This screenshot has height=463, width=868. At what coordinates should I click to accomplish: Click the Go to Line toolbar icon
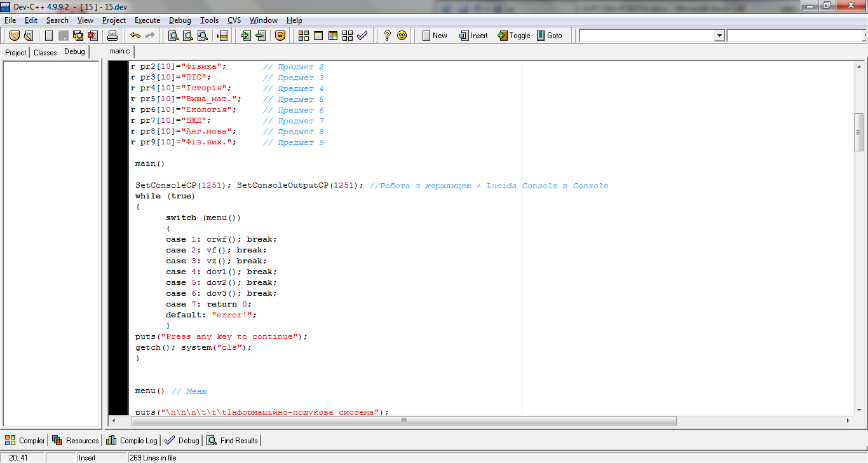pyautogui.click(x=222, y=36)
